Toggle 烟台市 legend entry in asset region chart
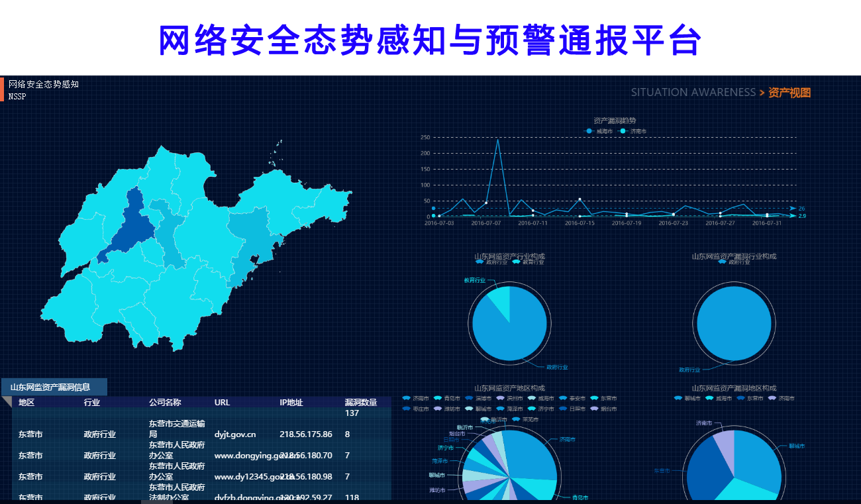861x504 pixels. tap(603, 409)
